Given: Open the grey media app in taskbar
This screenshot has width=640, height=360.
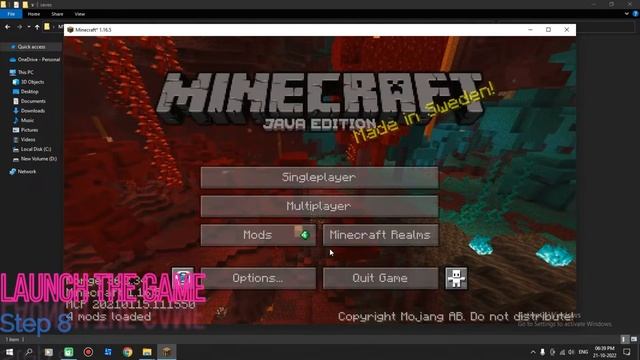Looking at the screenshot, I should click(49, 352).
